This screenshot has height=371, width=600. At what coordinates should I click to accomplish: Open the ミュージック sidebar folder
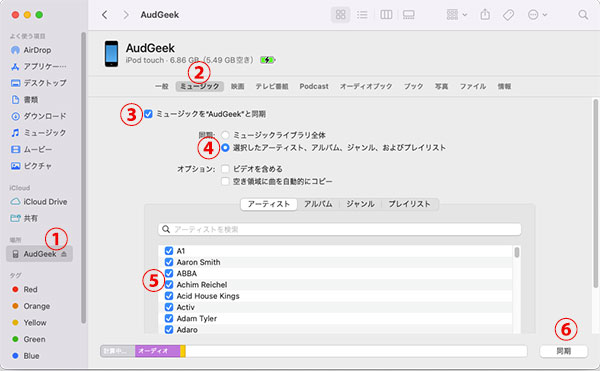click(38, 133)
